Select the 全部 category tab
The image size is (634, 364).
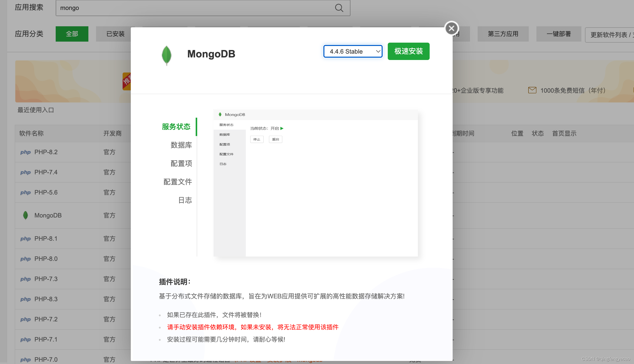coord(72,34)
